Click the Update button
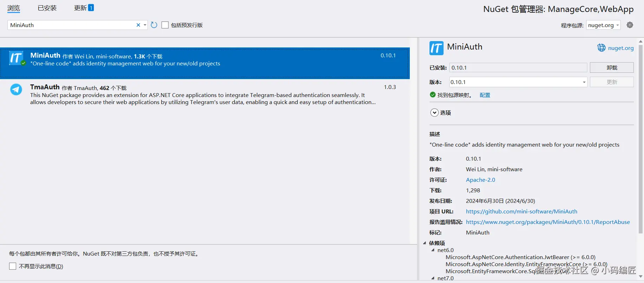The height and width of the screenshot is (283, 644). (612, 82)
